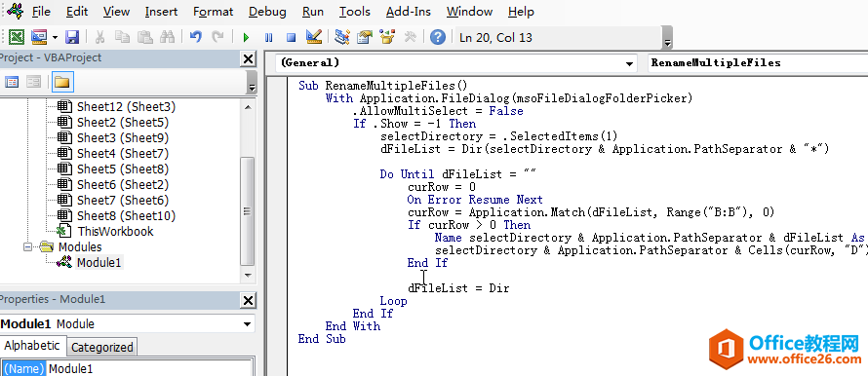Viewport: 868px width, 376px height.
Task: Select ThisWorkbook in project tree
Action: click(x=115, y=231)
